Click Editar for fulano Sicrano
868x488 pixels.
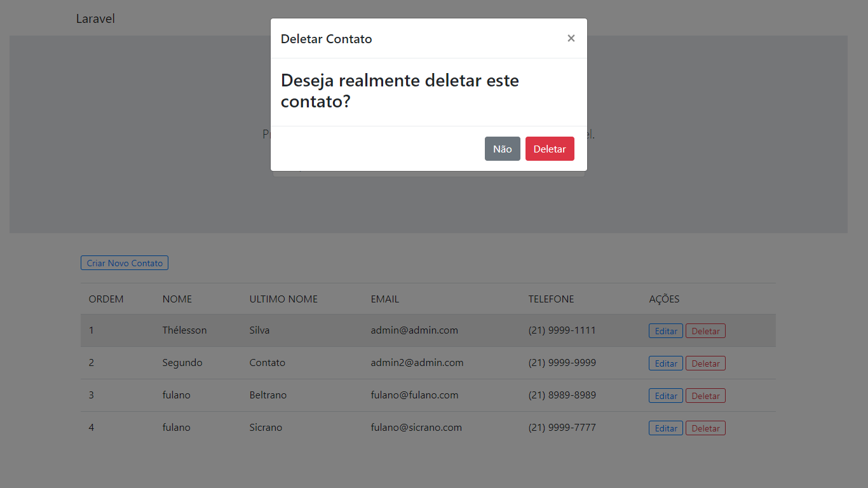point(666,428)
